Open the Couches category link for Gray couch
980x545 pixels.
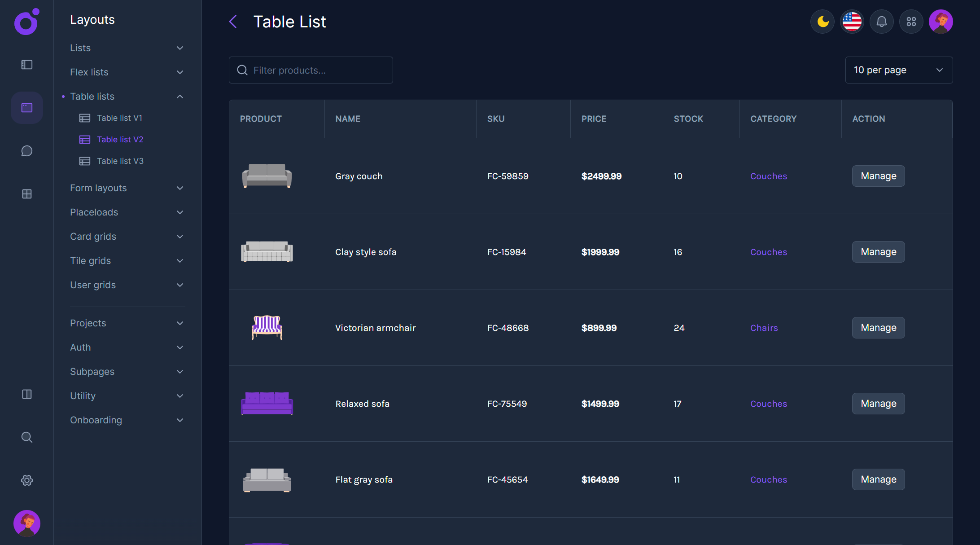768,176
